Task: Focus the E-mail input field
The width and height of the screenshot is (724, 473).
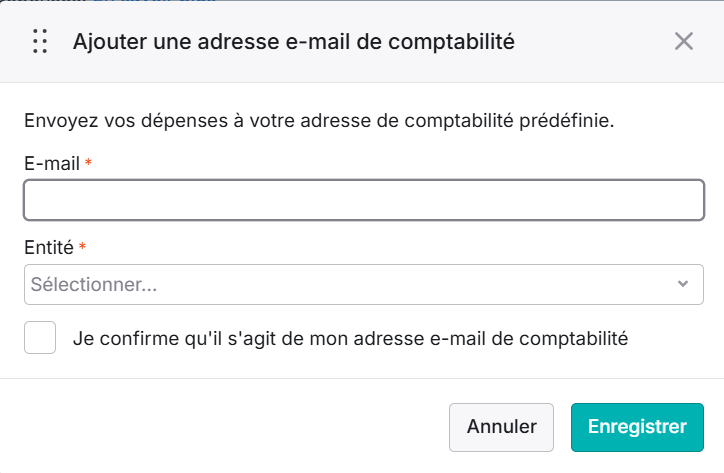Action: pos(364,200)
